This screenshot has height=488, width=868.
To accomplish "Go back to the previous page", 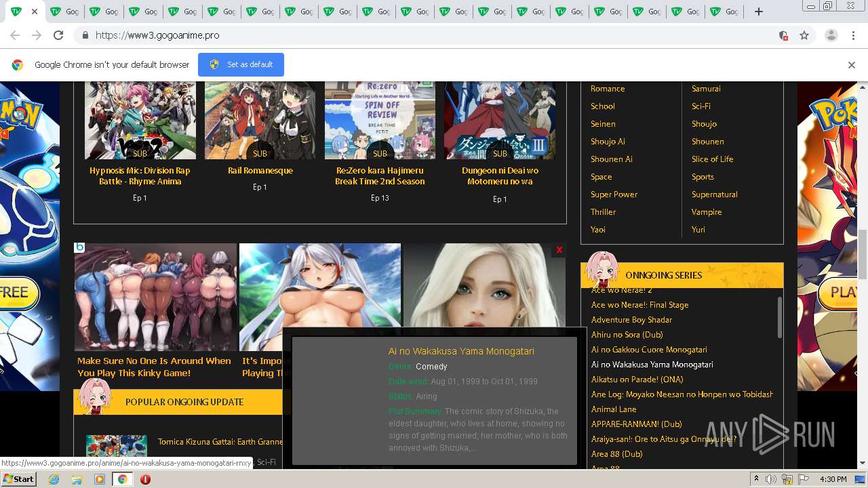I will [15, 35].
